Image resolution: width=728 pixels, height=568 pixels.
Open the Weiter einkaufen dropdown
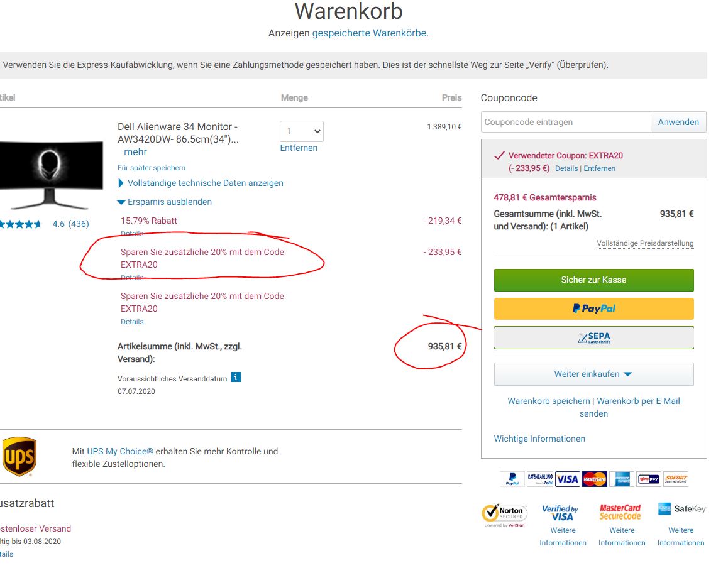point(594,374)
